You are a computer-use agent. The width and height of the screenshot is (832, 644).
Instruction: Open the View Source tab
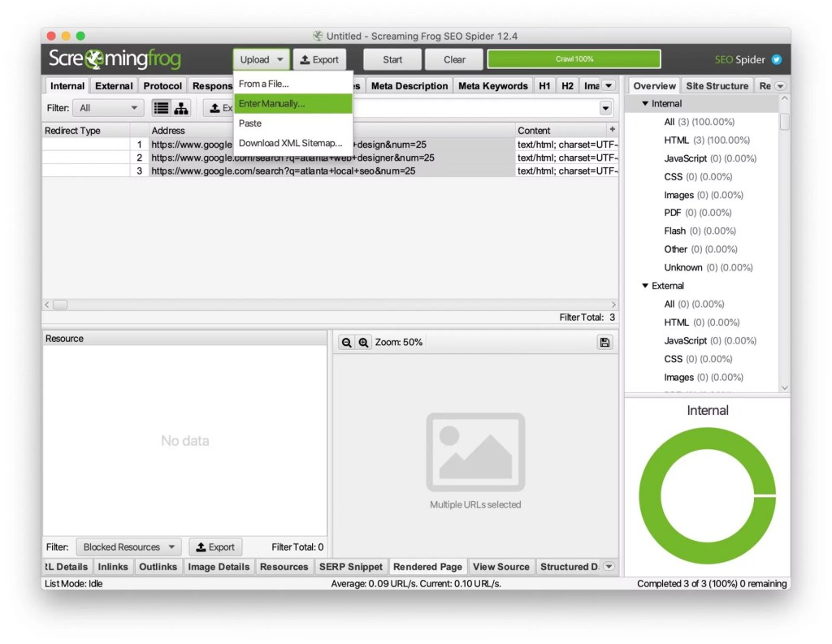(500, 567)
